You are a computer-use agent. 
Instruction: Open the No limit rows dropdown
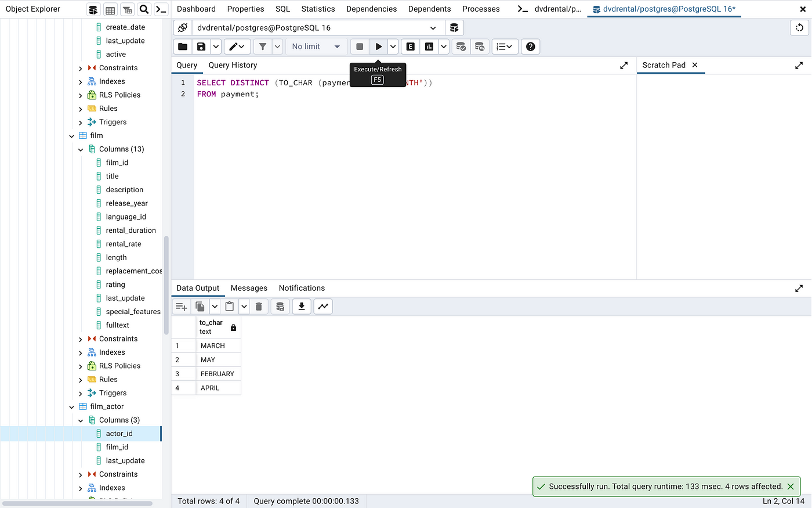pos(316,46)
